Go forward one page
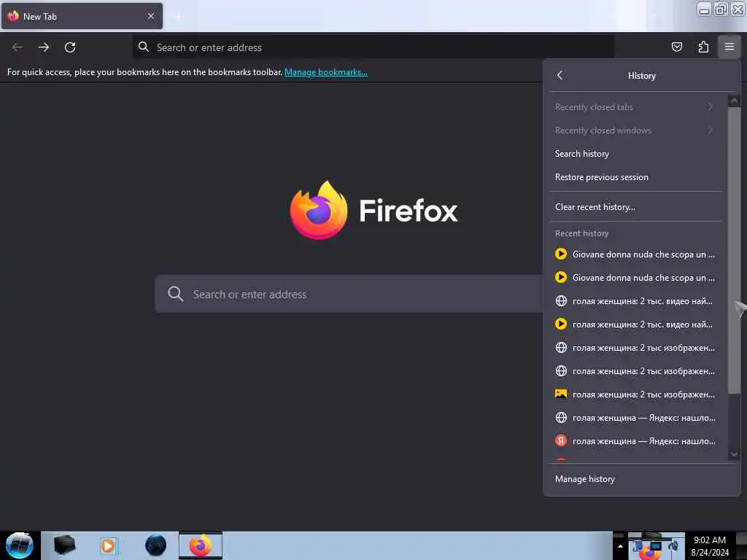Image resolution: width=747 pixels, height=560 pixels. point(43,47)
